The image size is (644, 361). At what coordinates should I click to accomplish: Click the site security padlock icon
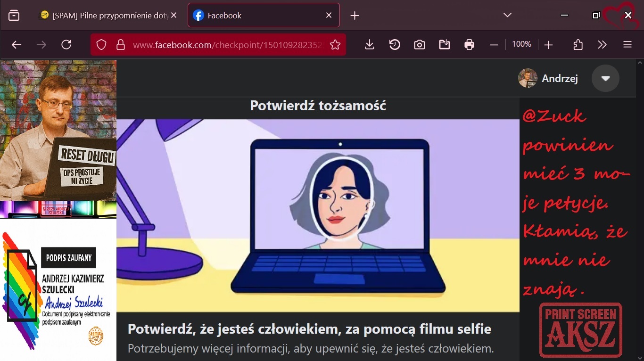point(121,45)
